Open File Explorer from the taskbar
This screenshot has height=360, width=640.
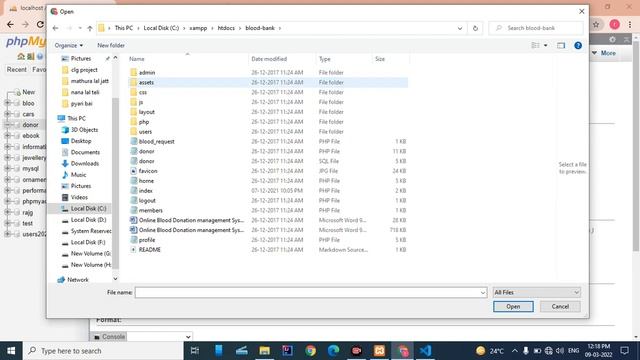click(264, 351)
